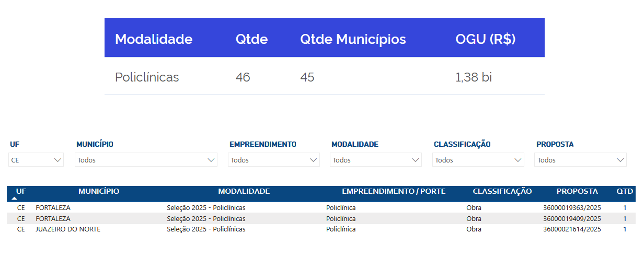Select proposal 36000019409/2025 in the table
This screenshot has height=256, width=644.
tap(572, 218)
